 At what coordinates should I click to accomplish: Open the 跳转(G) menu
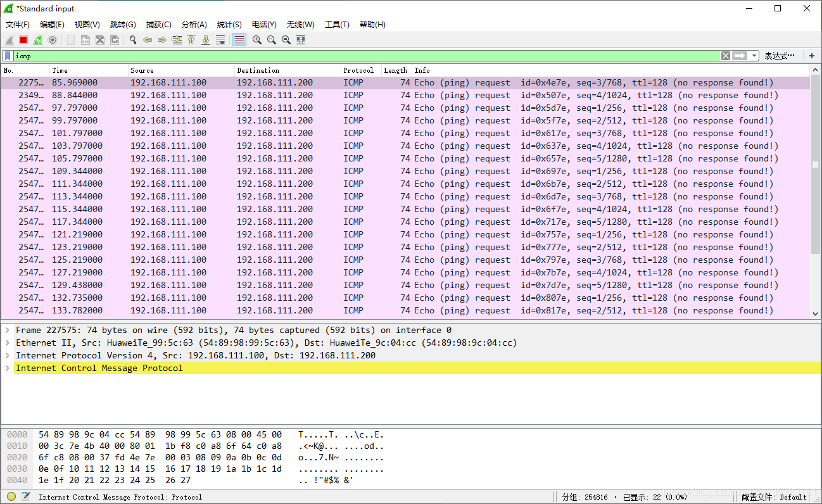click(x=123, y=25)
